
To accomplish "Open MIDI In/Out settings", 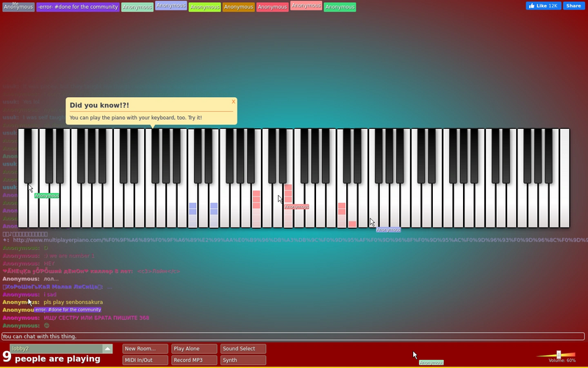I will coord(145,360).
